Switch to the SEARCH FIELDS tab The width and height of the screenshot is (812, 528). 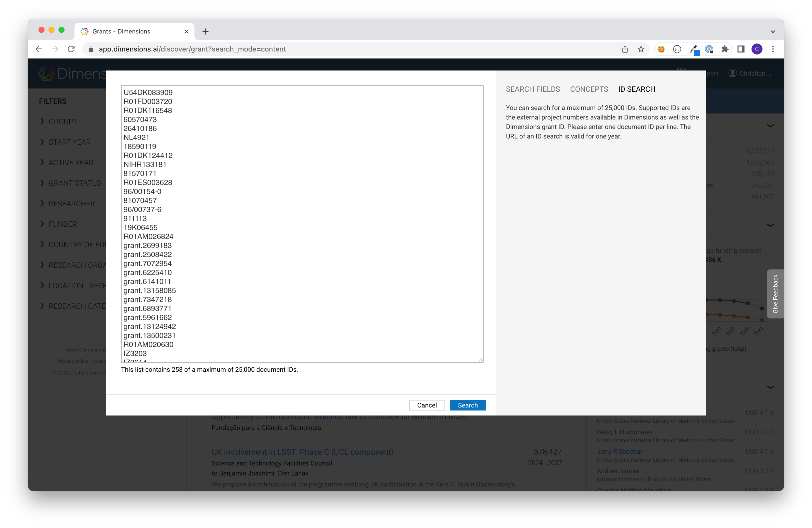pos(532,89)
